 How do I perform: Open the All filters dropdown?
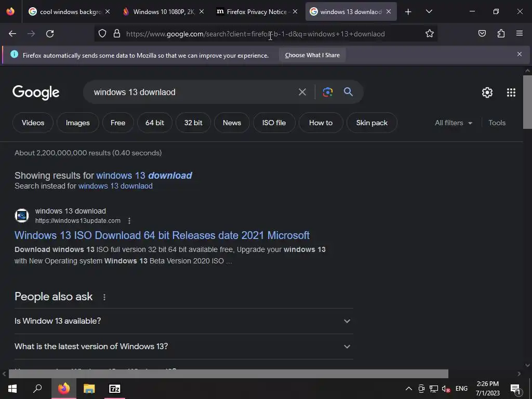click(x=453, y=123)
